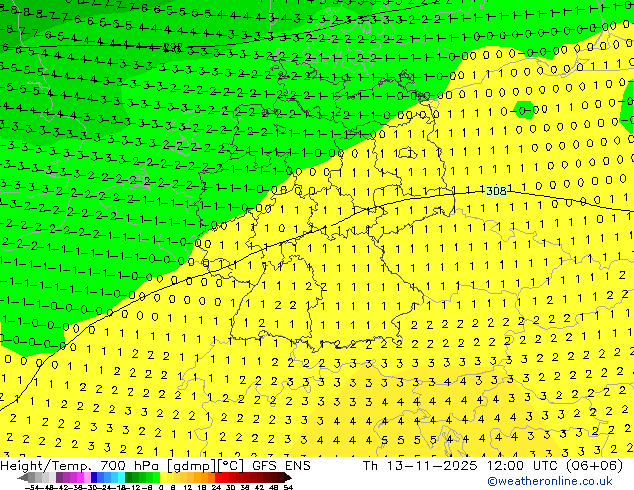This screenshot has height=490, width=634.
Task: Click the 'Th 13-11-2025' date text
Action: 420,466
